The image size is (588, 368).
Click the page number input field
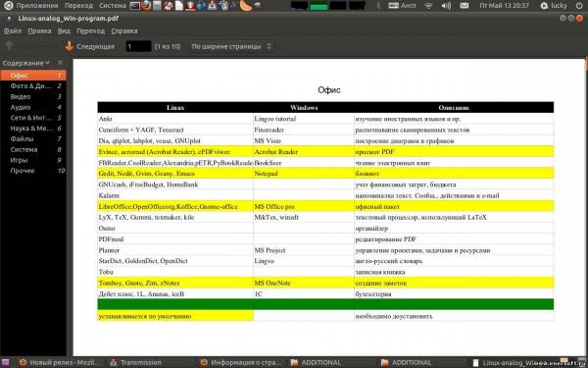(138, 46)
